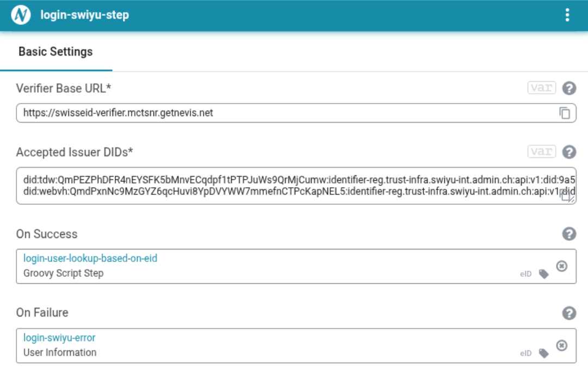Open the login-user-lookup-based-on-eid link
This screenshot has width=588, height=372.
point(90,258)
